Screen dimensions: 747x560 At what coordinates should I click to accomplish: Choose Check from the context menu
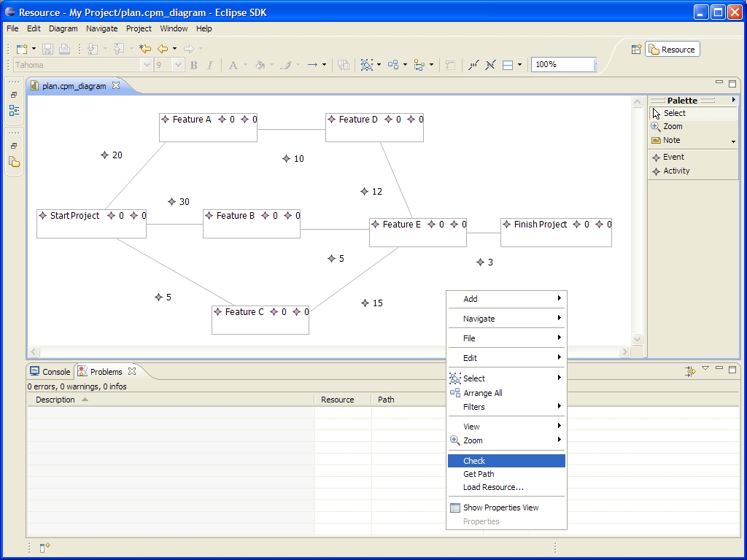pos(474,461)
